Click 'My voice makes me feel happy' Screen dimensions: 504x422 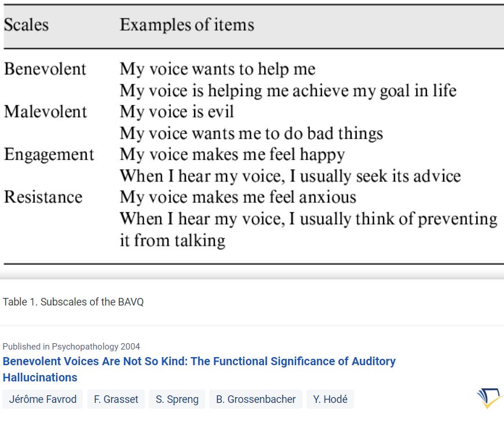coord(232,155)
